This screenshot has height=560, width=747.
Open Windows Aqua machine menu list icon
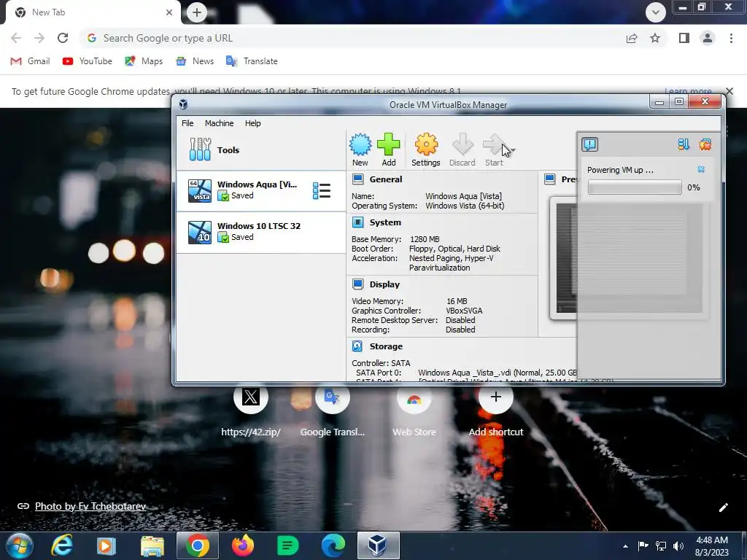[x=322, y=191]
